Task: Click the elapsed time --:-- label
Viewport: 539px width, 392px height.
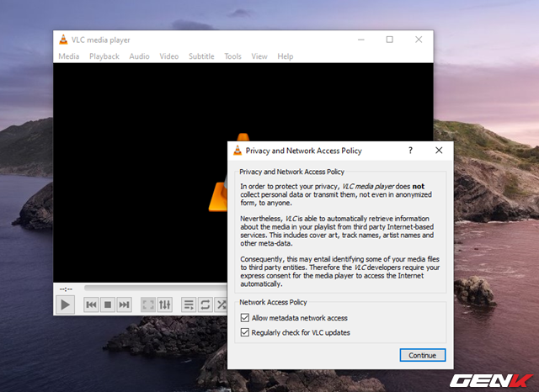Action: click(66, 289)
